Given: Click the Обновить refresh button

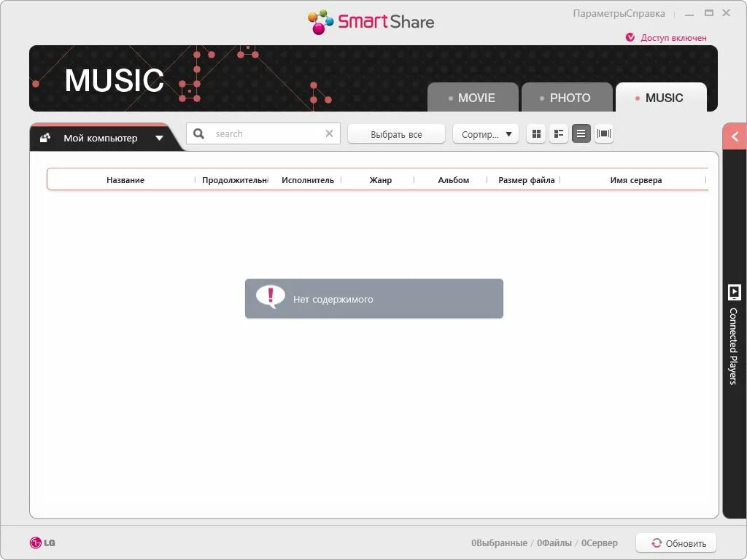Looking at the screenshot, I should [x=676, y=542].
